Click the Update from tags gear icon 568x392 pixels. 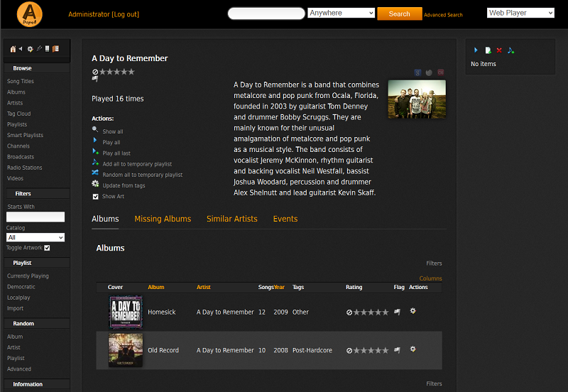point(95,184)
